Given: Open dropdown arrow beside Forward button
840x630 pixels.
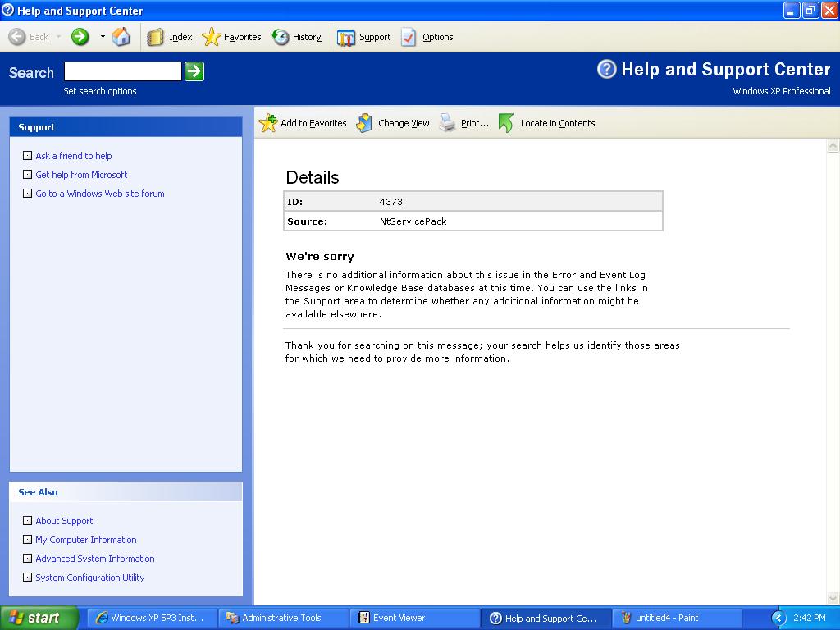Looking at the screenshot, I should (x=103, y=37).
